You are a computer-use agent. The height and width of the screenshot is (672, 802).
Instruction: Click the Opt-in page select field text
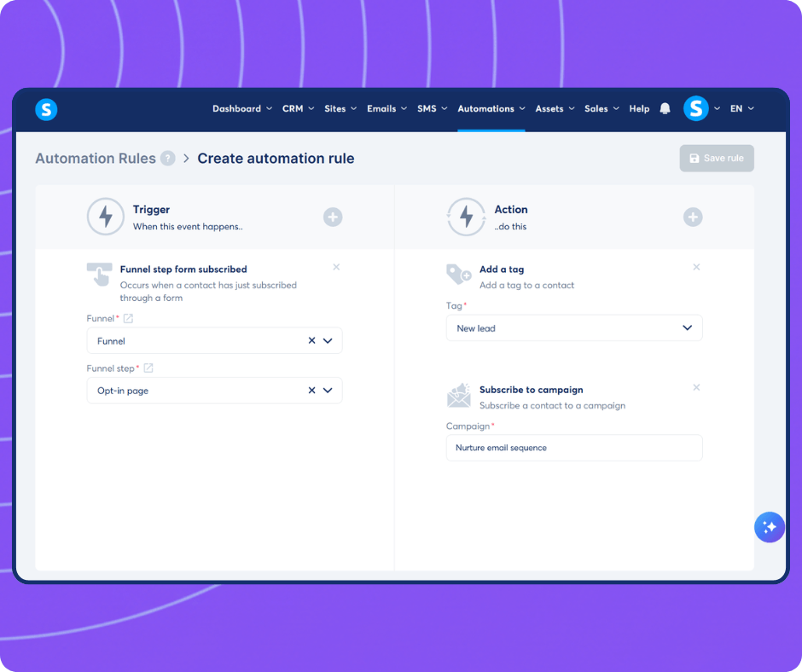[x=123, y=391]
